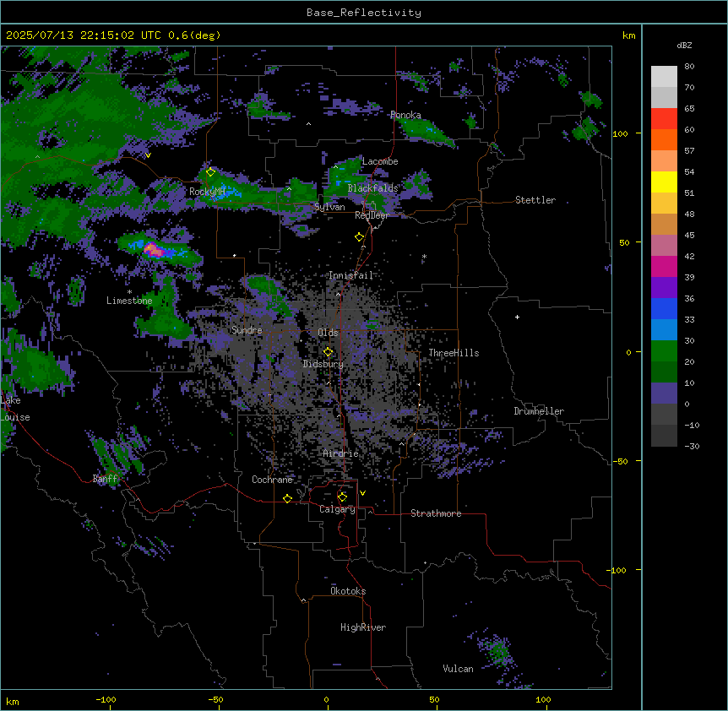Click the Okotoks city label
The height and width of the screenshot is (711, 728).
click(348, 591)
